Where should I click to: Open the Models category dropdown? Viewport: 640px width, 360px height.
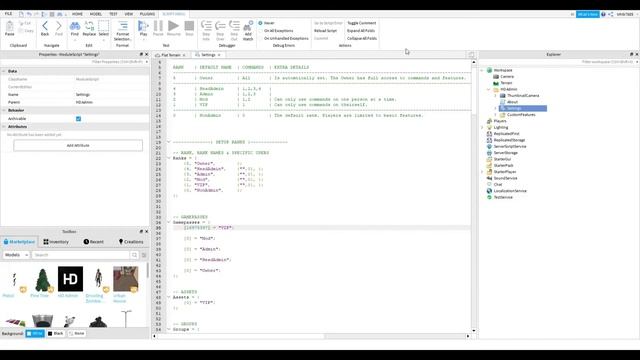(x=16, y=255)
